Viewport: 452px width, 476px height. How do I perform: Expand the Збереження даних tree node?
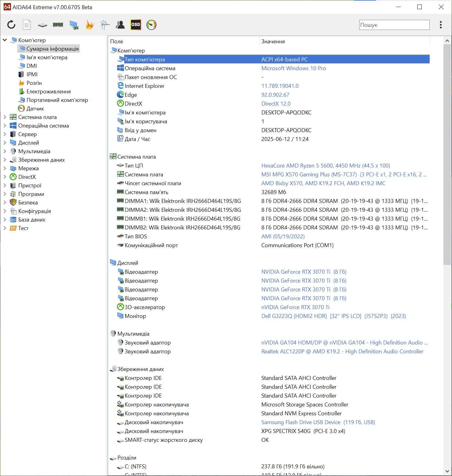point(5,160)
